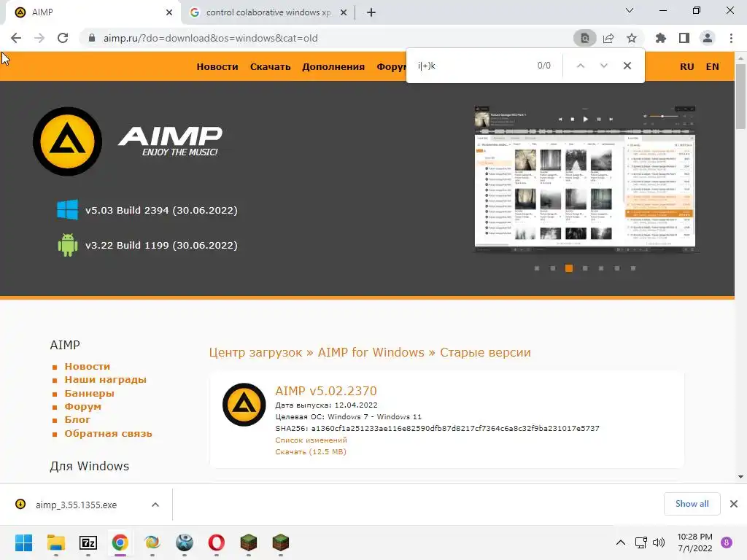This screenshot has width=747, height=560.
Task: Open tab search dropdown chevron
Action: click(630, 10)
